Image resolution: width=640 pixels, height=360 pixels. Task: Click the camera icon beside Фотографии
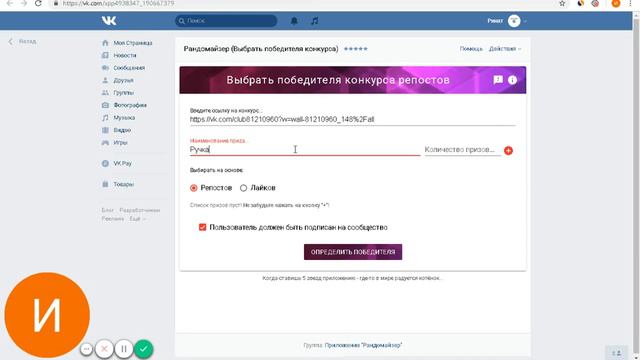105,105
